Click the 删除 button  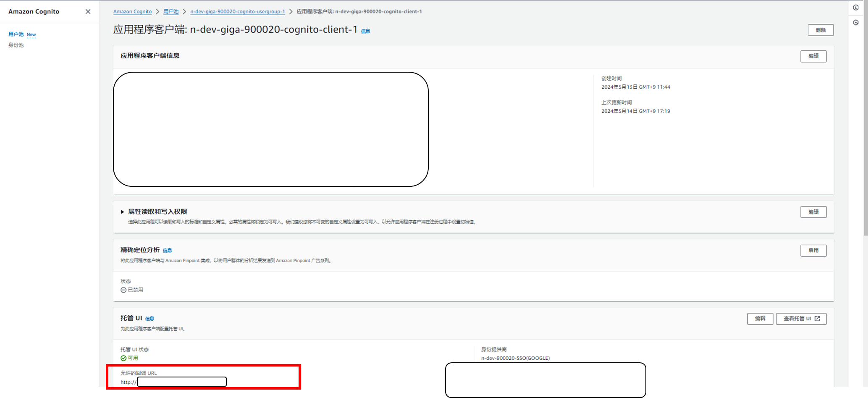(x=821, y=30)
